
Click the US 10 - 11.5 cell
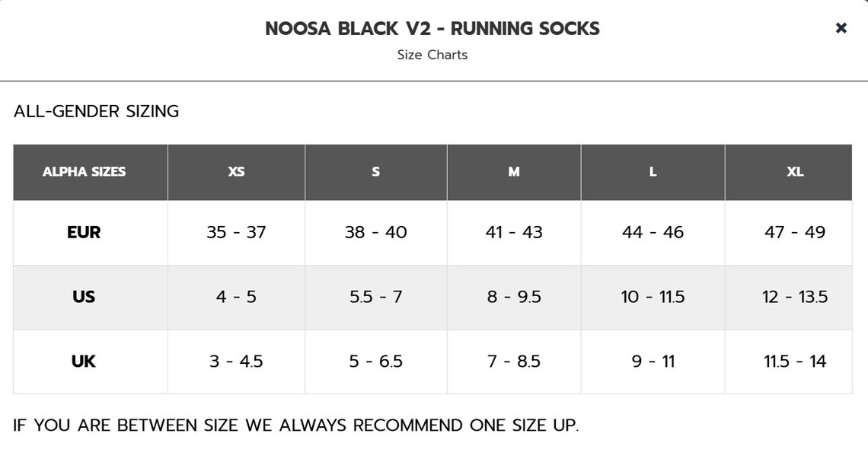653,297
